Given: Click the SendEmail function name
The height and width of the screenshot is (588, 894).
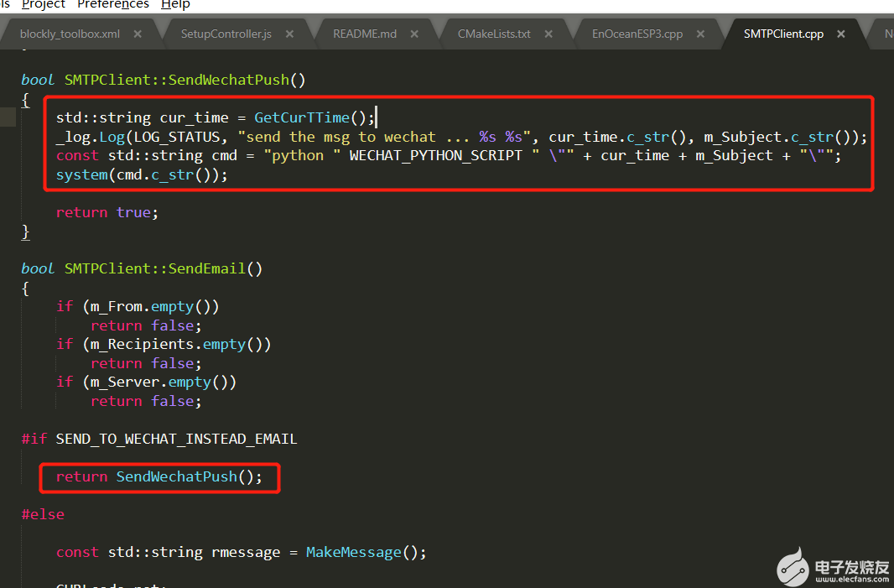Looking at the screenshot, I should (206, 268).
